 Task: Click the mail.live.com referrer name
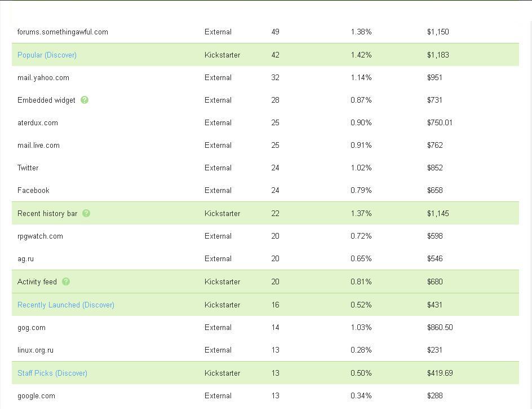(x=38, y=145)
